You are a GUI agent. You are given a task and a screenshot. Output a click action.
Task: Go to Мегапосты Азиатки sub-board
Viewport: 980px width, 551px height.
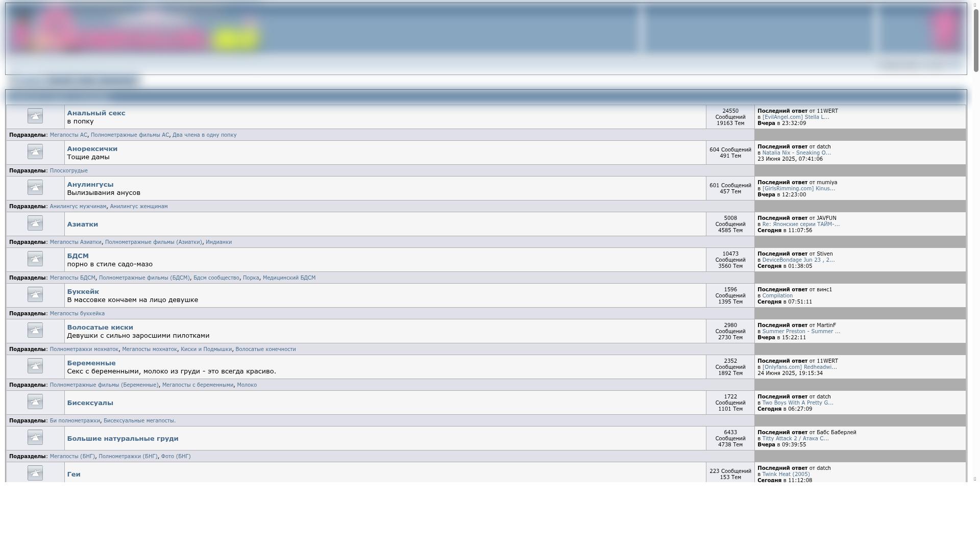pos(76,242)
